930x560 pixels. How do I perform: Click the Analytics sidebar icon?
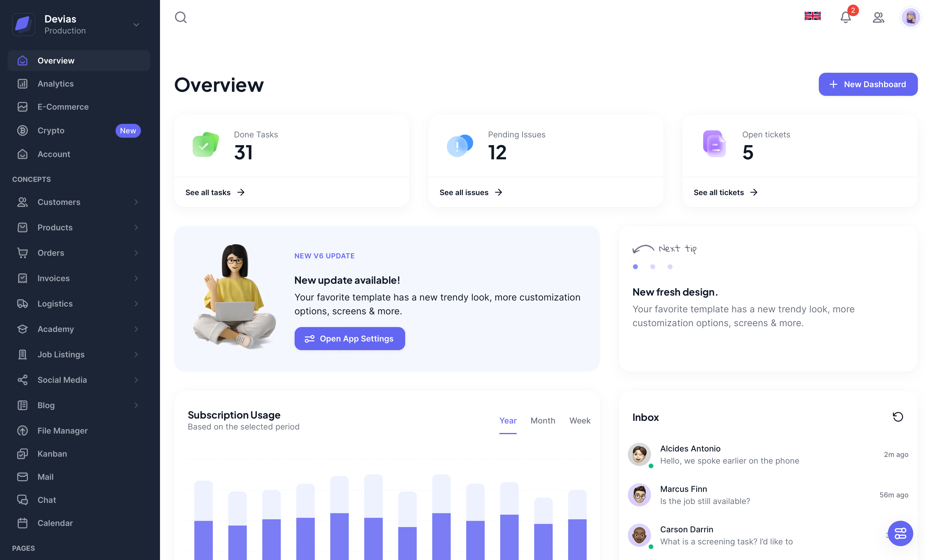pyautogui.click(x=22, y=84)
